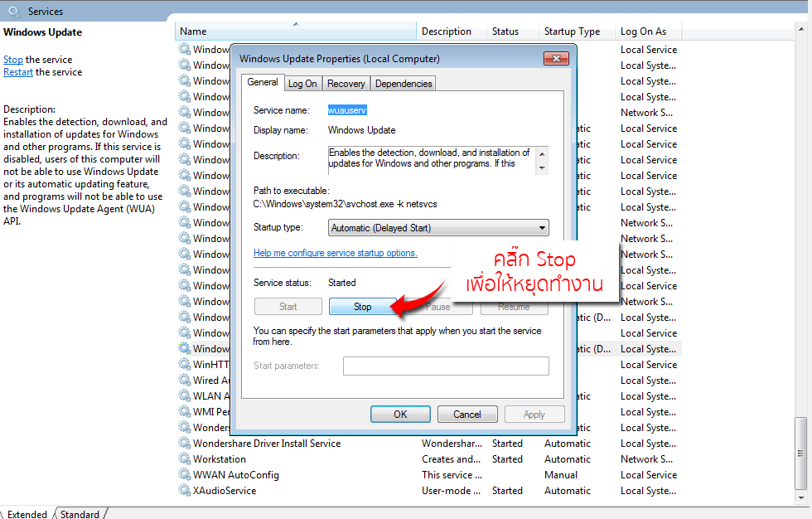Click the Services magnifier gear icon in header
This screenshot has width=812, height=519.
(x=13, y=12)
